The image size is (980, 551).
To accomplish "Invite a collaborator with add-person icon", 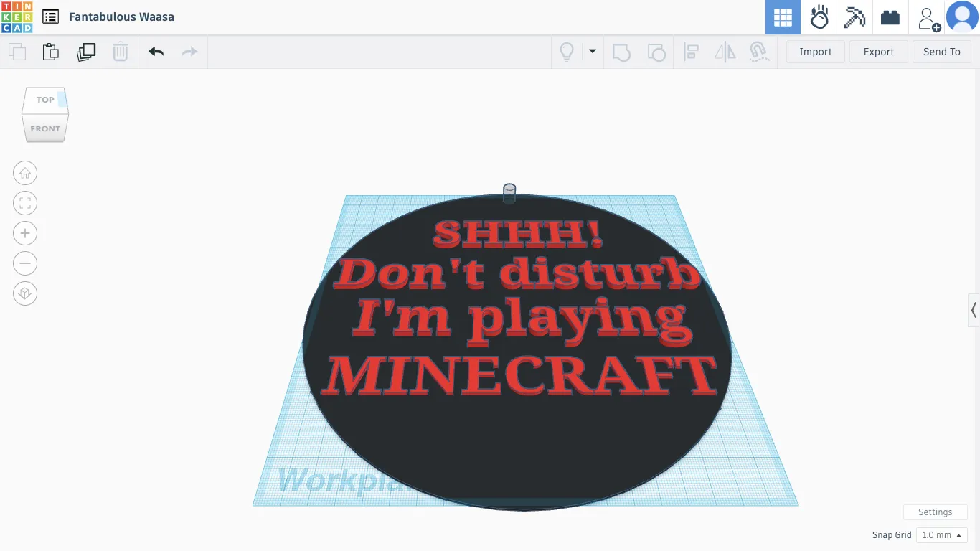I will [928, 18].
